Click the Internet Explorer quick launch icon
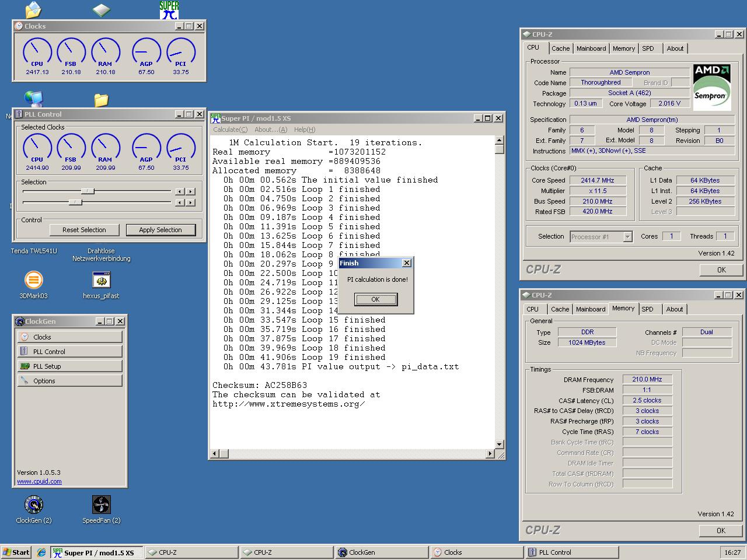This screenshot has height=560, width=747. pyautogui.click(x=41, y=552)
